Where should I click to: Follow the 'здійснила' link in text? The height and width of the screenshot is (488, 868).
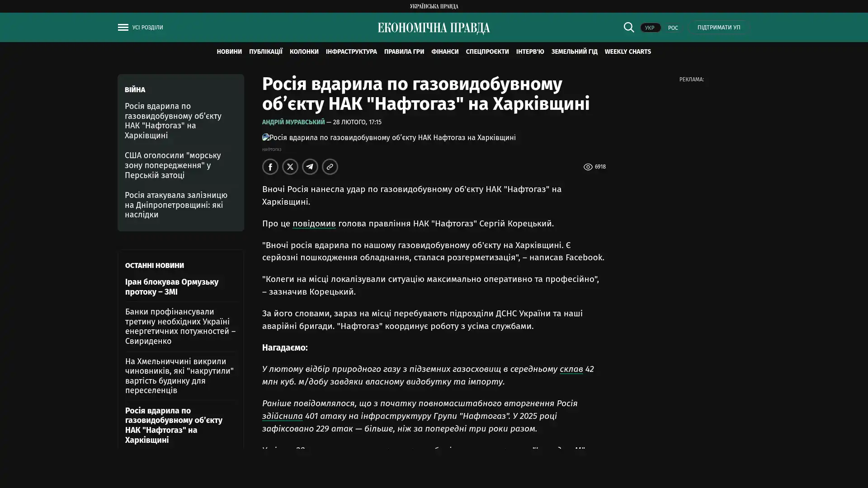click(282, 416)
